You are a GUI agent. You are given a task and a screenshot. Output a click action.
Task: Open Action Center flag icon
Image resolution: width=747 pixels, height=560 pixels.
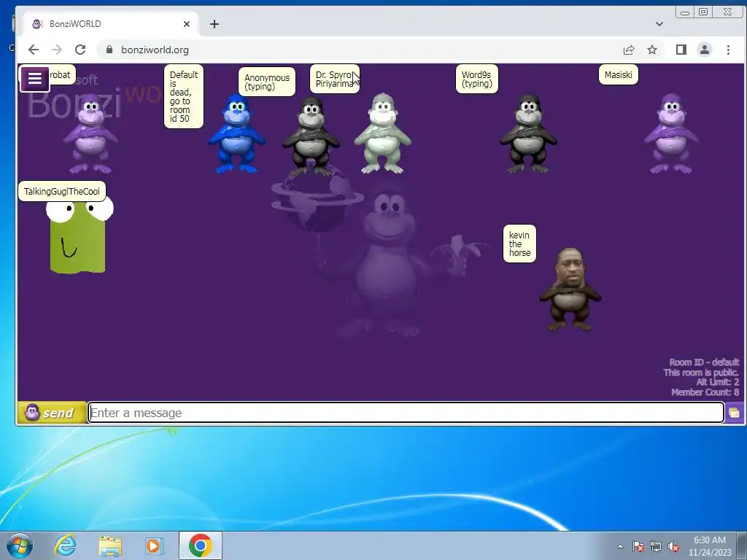coord(638,546)
